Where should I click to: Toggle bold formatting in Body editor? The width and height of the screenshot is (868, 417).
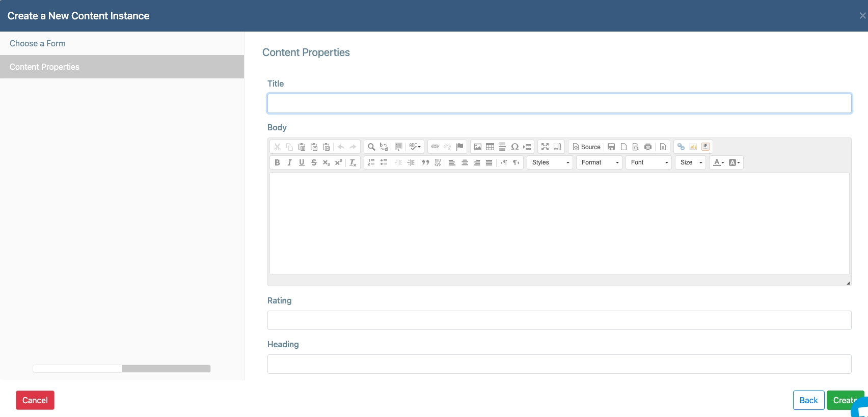pyautogui.click(x=277, y=162)
